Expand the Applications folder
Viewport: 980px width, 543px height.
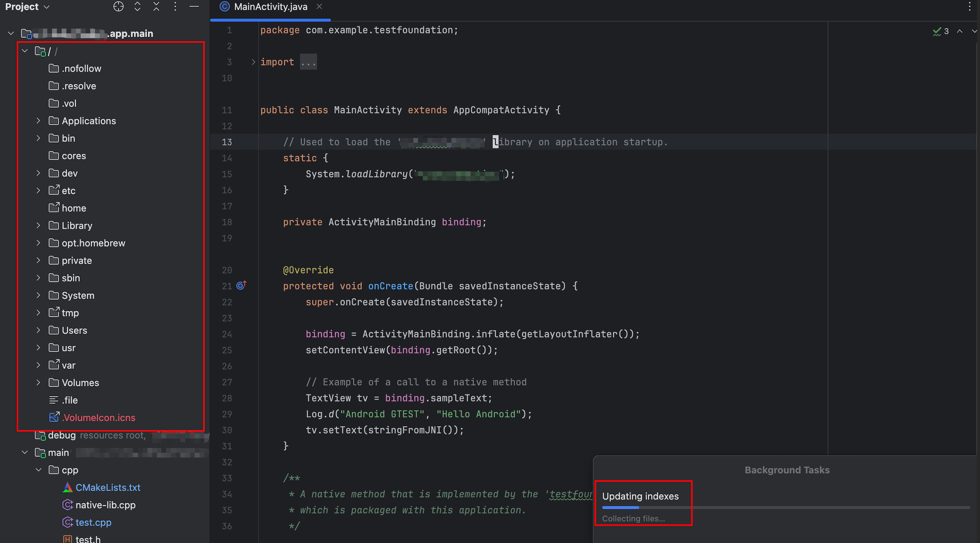coord(39,120)
